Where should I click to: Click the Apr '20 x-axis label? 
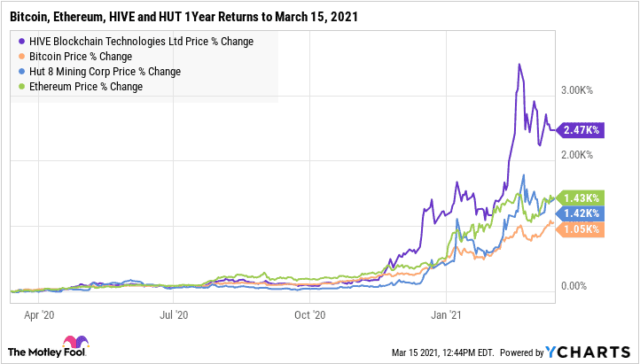tap(39, 315)
